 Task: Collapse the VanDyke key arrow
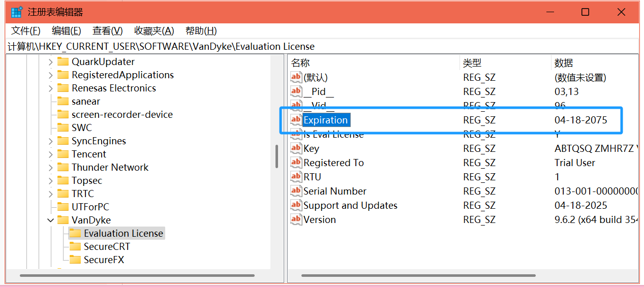(x=50, y=220)
